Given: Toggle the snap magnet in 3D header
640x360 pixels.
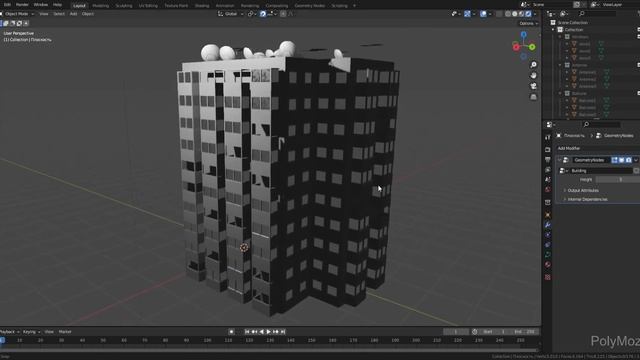Looking at the screenshot, I should pos(263,14).
